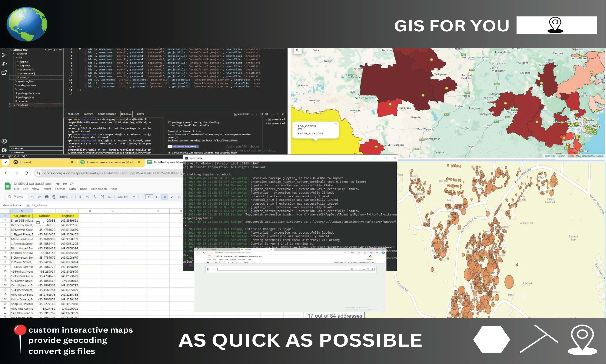Viewport: 606px width, 364px height.
Task: Open server.js in the file explorer
Action: 23,101
